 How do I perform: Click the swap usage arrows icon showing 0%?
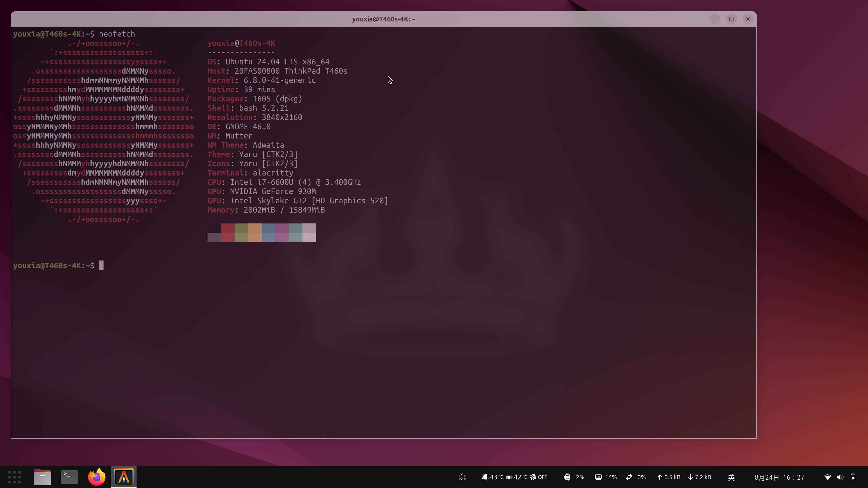coord(629,477)
